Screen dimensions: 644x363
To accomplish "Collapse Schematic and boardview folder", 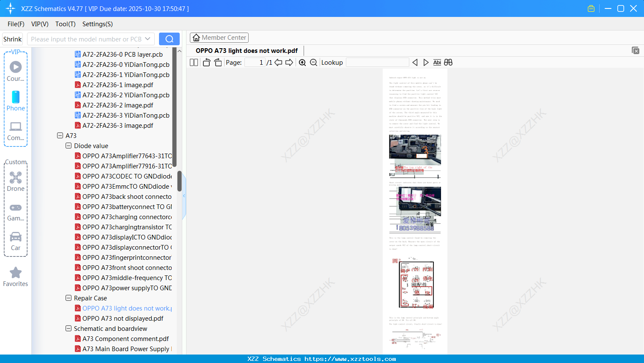I will (x=69, y=328).
